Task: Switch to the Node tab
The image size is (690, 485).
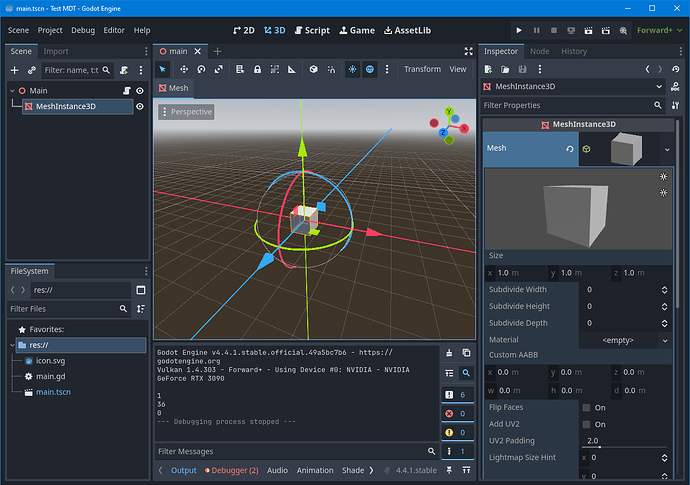Action: pyautogui.click(x=540, y=51)
